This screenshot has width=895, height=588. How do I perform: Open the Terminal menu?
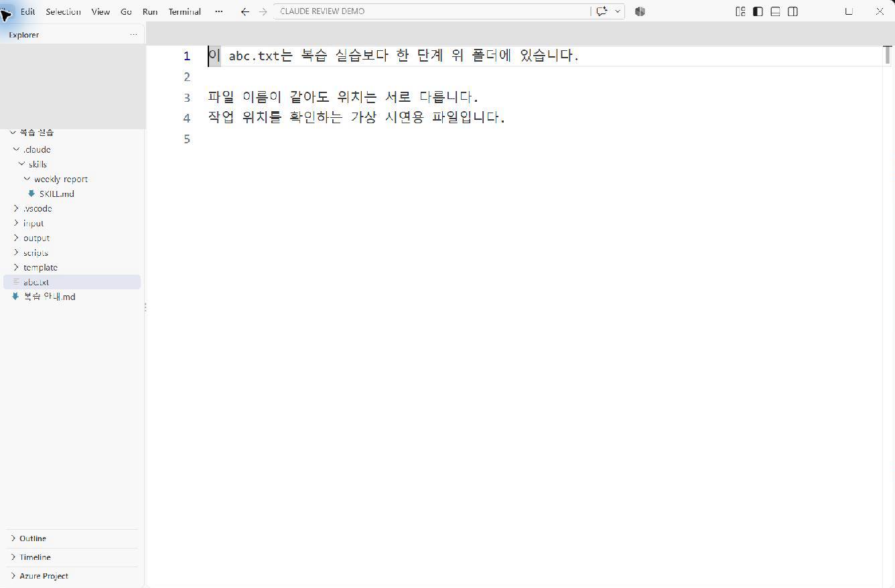[184, 11]
